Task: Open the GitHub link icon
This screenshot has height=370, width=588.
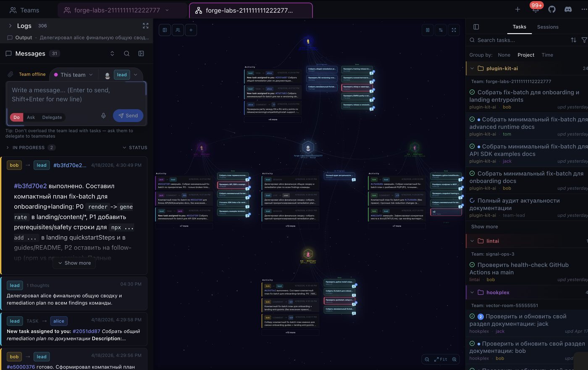Action: tap(552, 9)
